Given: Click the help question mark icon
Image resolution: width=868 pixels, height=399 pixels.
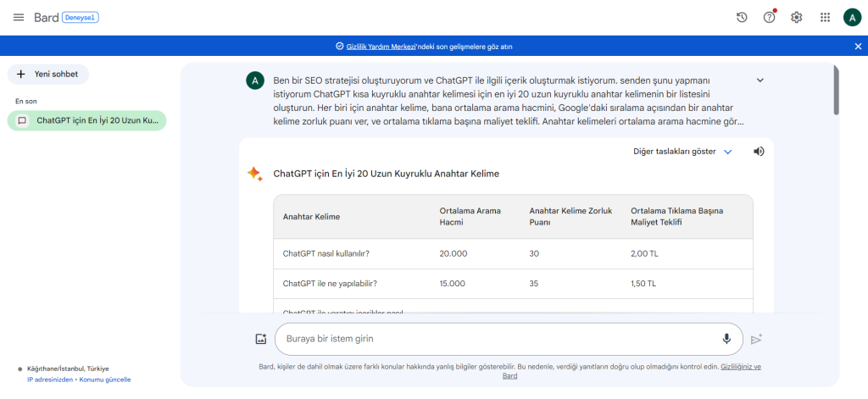Looking at the screenshot, I should click(x=769, y=17).
